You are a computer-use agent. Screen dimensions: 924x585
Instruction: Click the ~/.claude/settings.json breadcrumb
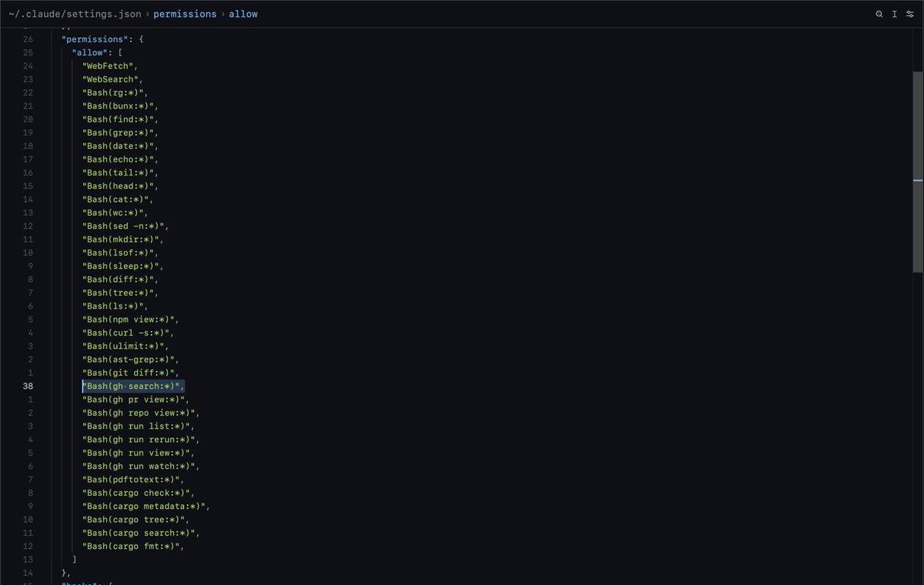pos(77,14)
